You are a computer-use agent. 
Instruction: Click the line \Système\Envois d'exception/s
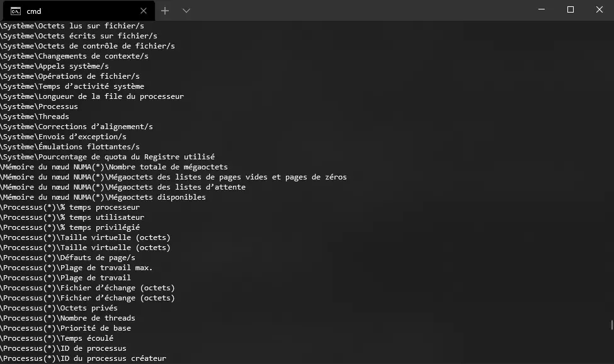coord(63,137)
